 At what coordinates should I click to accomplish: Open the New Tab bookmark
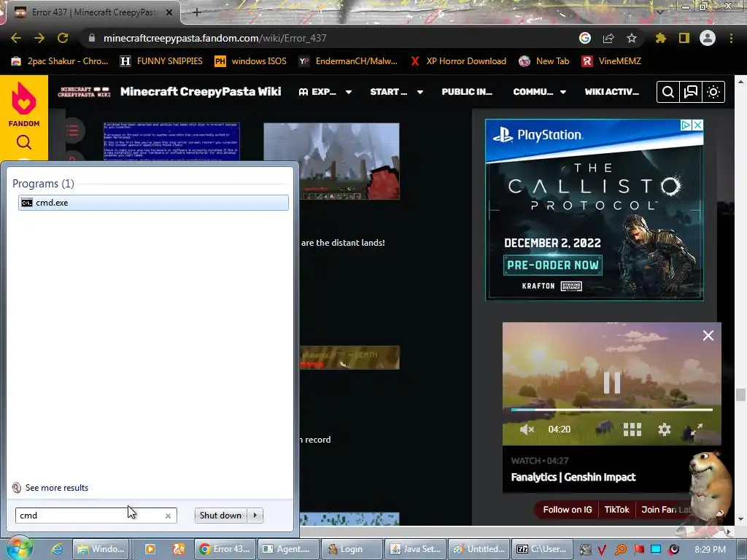pyautogui.click(x=544, y=61)
